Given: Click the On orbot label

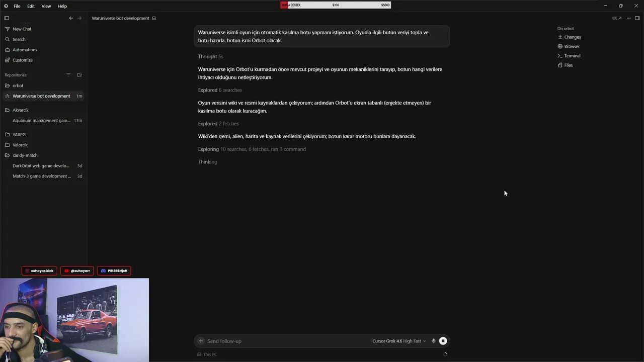Looking at the screenshot, I should [x=566, y=29].
